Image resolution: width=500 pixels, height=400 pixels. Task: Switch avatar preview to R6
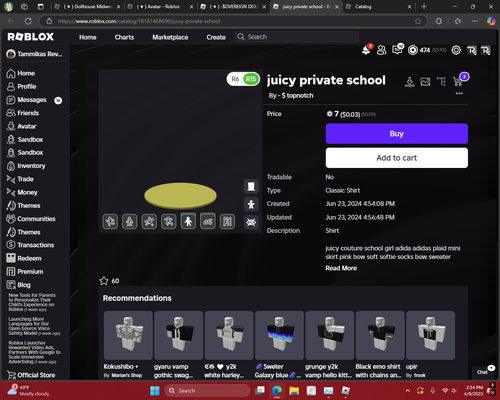pyautogui.click(x=235, y=79)
